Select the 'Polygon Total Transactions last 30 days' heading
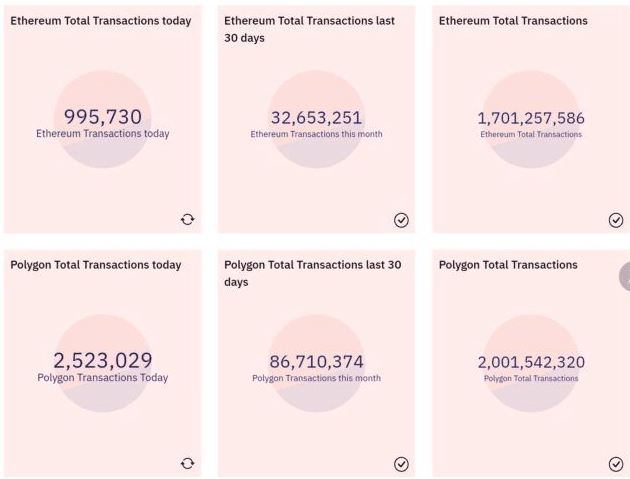 pos(312,273)
